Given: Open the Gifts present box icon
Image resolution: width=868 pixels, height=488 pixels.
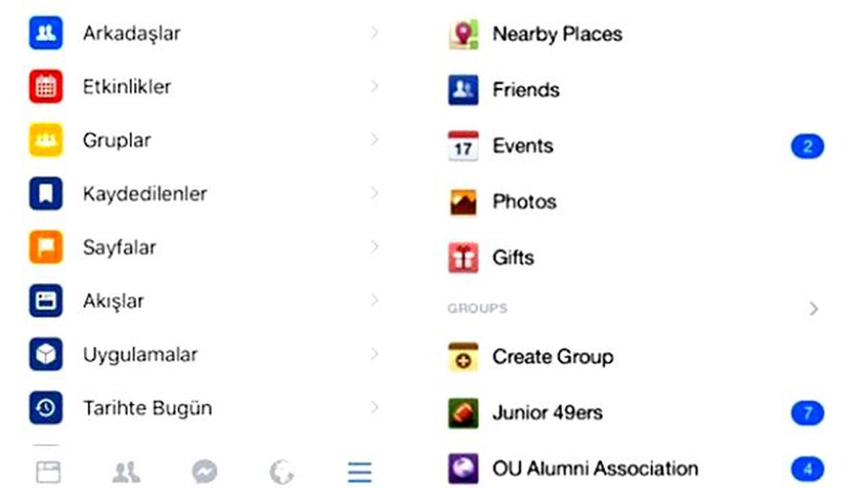Looking at the screenshot, I should pyautogui.click(x=463, y=258).
